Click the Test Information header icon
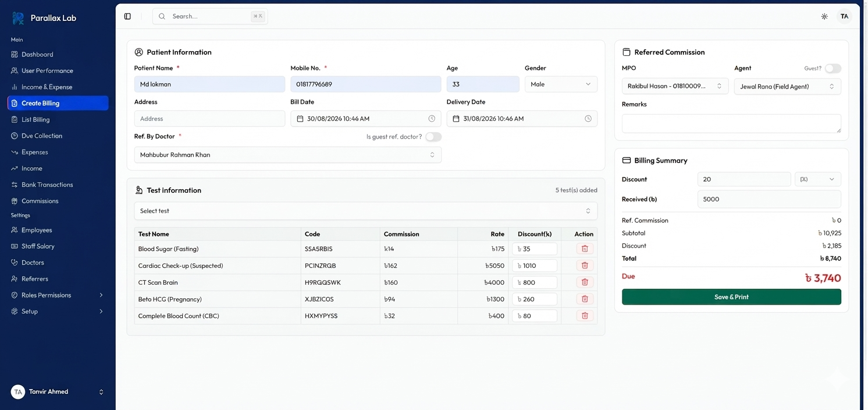 pyautogui.click(x=138, y=190)
